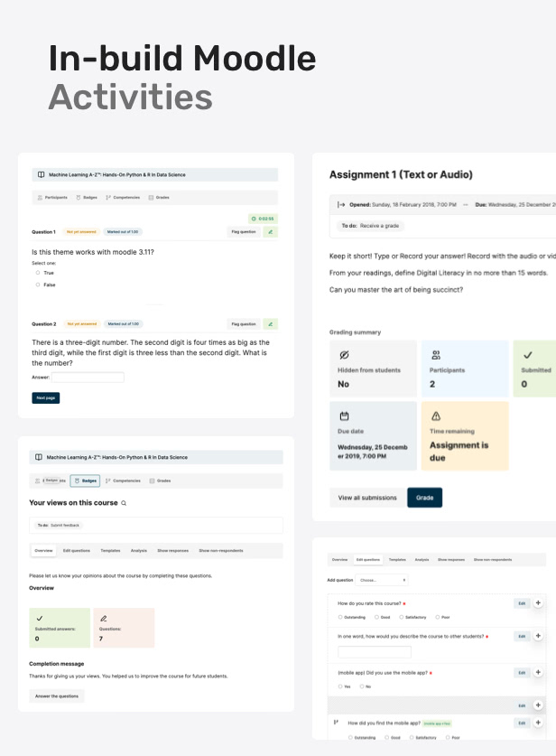Click the branch icon beside How did you find the mobile app
This screenshot has height=756, width=556.
tap(336, 723)
